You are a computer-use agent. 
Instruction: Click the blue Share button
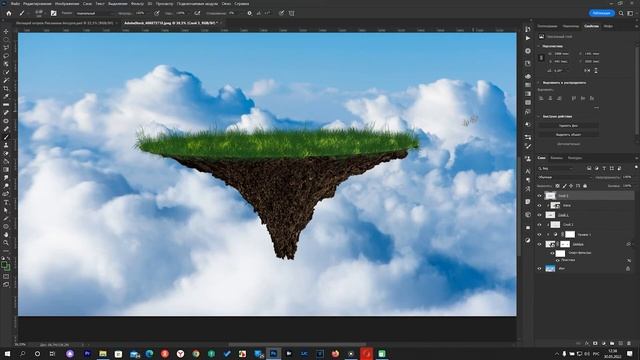click(602, 13)
